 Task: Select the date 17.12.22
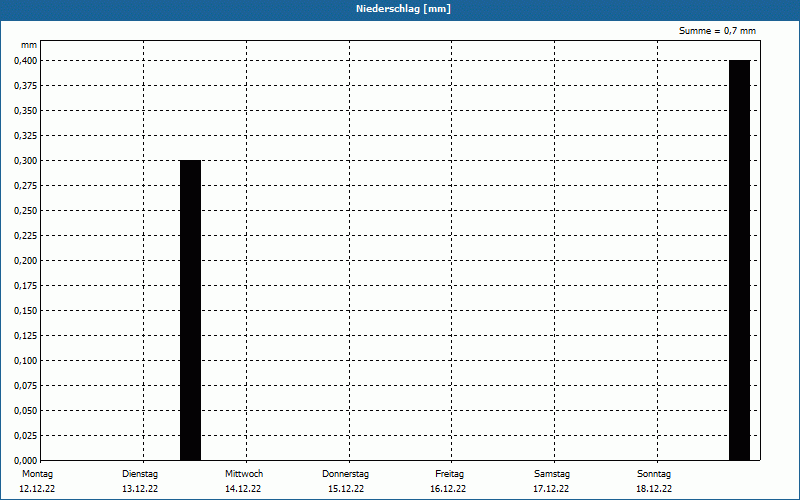pyautogui.click(x=551, y=489)
